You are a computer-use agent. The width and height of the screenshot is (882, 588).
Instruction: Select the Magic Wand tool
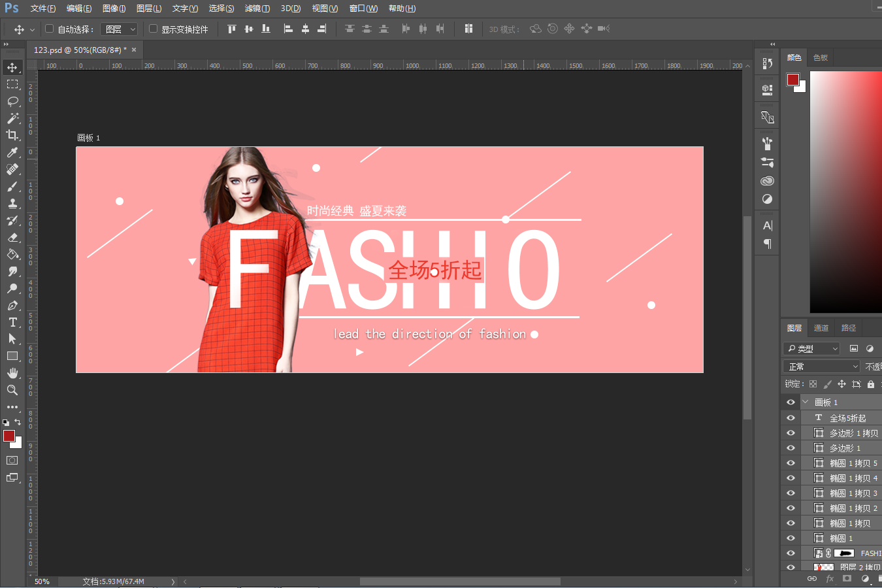tap(12, 118)
